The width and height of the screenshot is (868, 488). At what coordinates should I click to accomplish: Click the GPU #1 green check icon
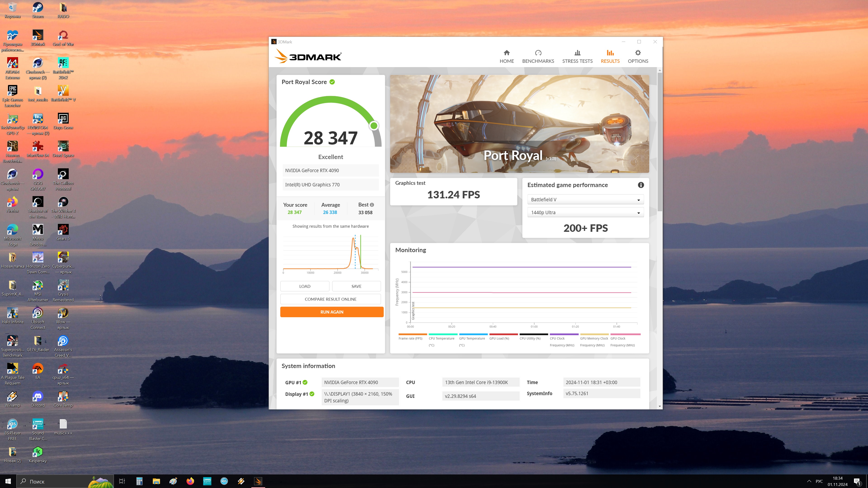point(305,382)
